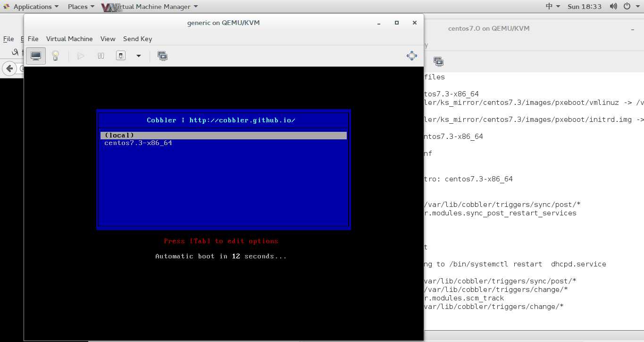Open snapshots icon in centos7.0 window
This screenshot has width=644, height=342.
coord(438,61)
